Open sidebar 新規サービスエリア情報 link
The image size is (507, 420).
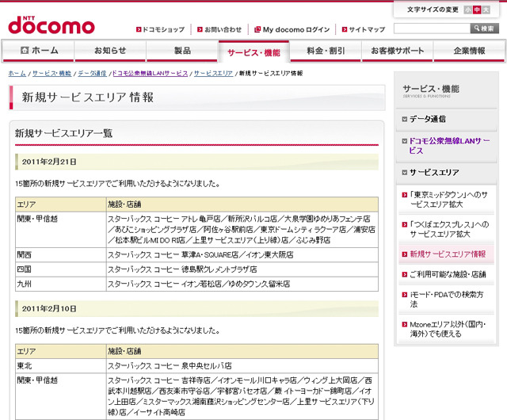click(446, 254)
